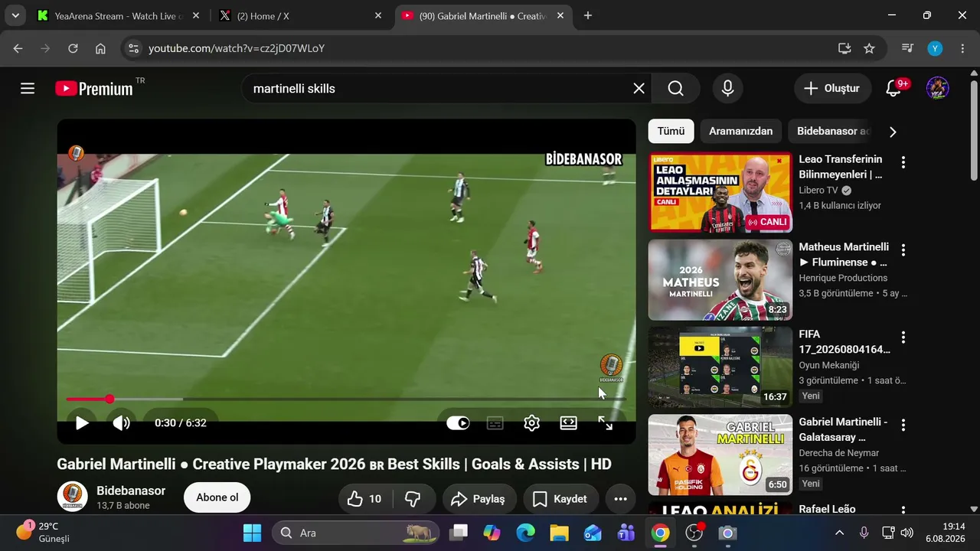Save the video with Kaydet
The height and width of the screenshot is (551, 980).
click(x=560, y=499)
